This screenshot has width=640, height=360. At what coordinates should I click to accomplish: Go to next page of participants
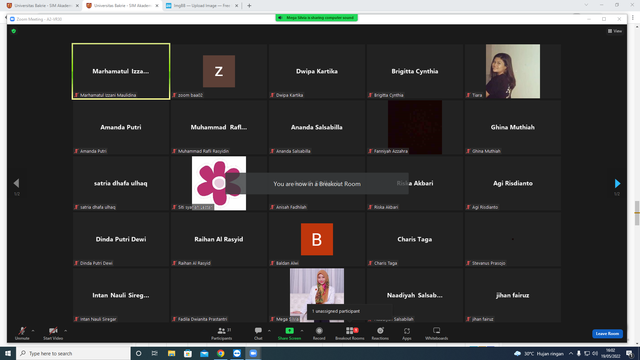click(617, 183)
